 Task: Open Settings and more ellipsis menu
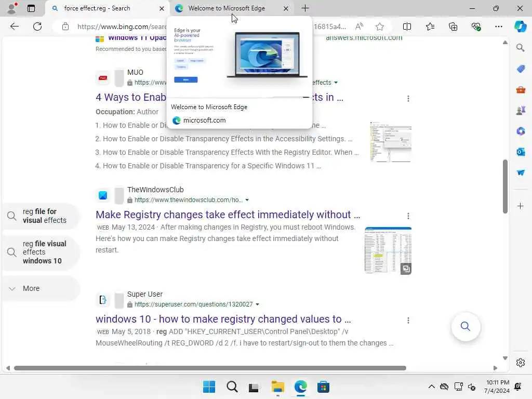(x=498, y=26)
